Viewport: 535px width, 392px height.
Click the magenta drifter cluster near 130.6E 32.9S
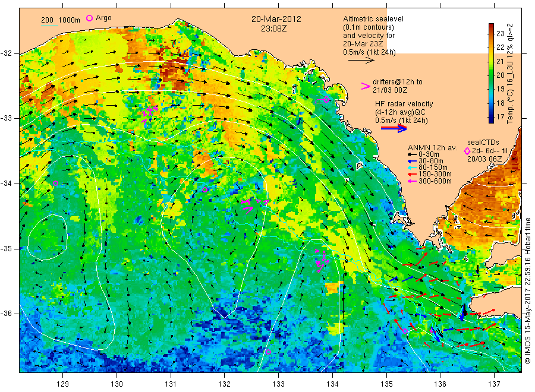pos(149,113)
